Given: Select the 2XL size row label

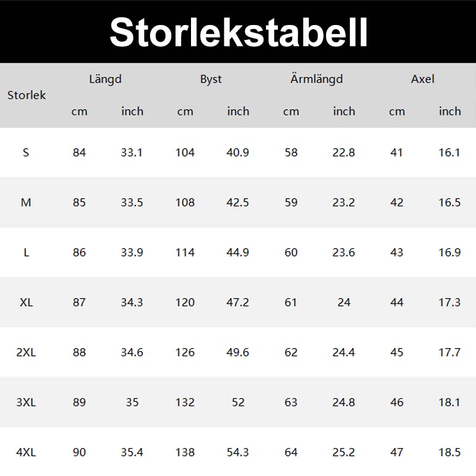Looking at the screenshot, I should pos(26,352).
